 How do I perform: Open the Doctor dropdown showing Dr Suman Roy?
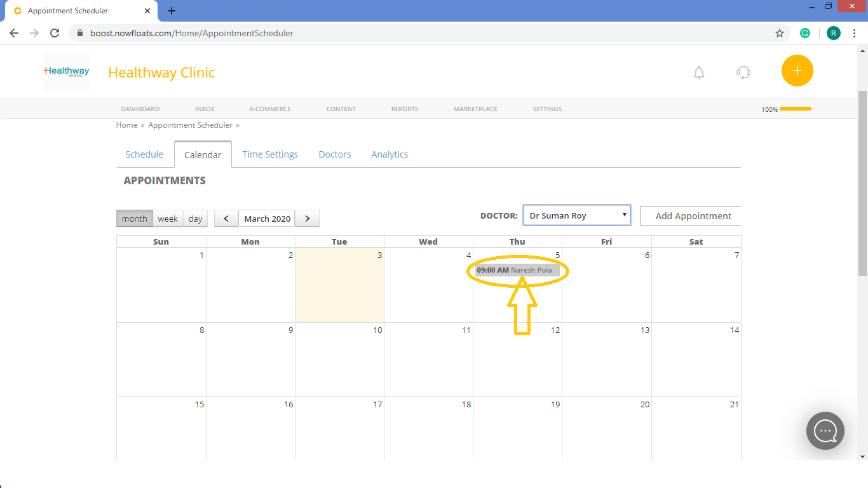(577, 215)
